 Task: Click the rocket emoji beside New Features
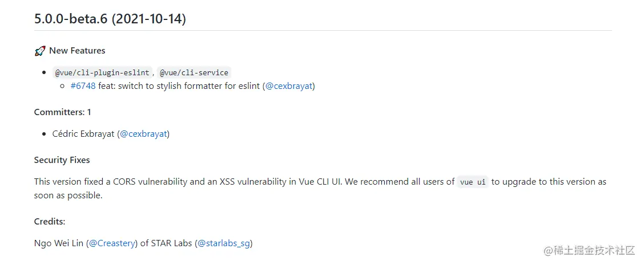(39, 51)
